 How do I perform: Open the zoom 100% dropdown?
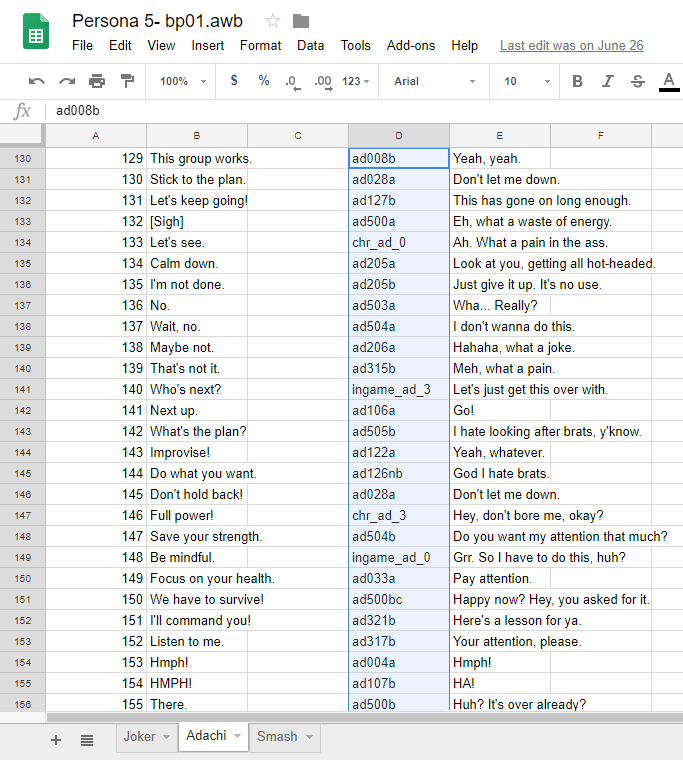pyautogui.click(x=183, y=81)
